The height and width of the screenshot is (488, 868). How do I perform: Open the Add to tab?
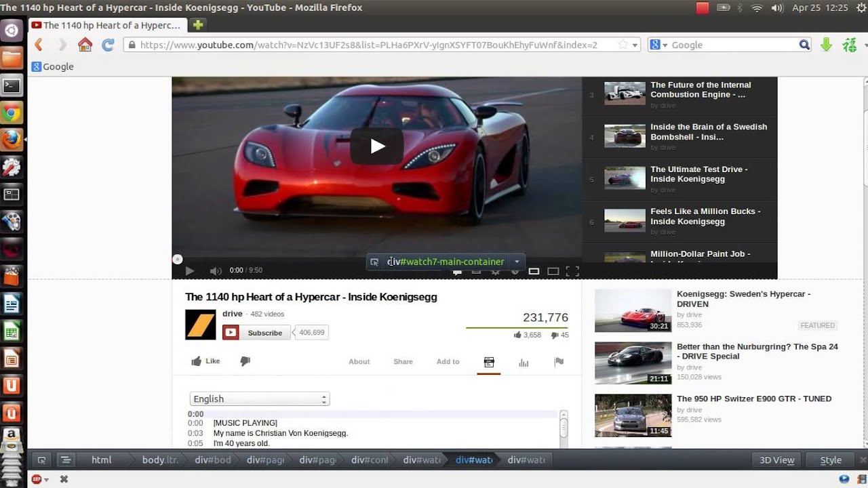[448, 362]
